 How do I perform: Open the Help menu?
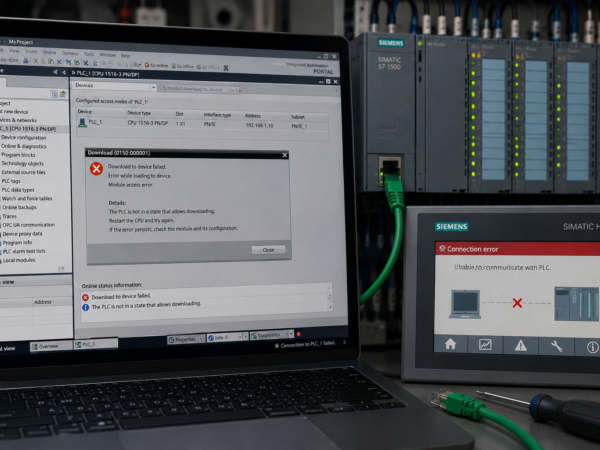pos(125,55)
